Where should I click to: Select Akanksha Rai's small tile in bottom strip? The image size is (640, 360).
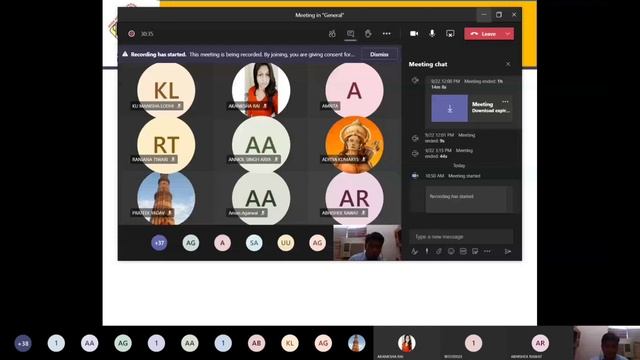pos(407,343)
